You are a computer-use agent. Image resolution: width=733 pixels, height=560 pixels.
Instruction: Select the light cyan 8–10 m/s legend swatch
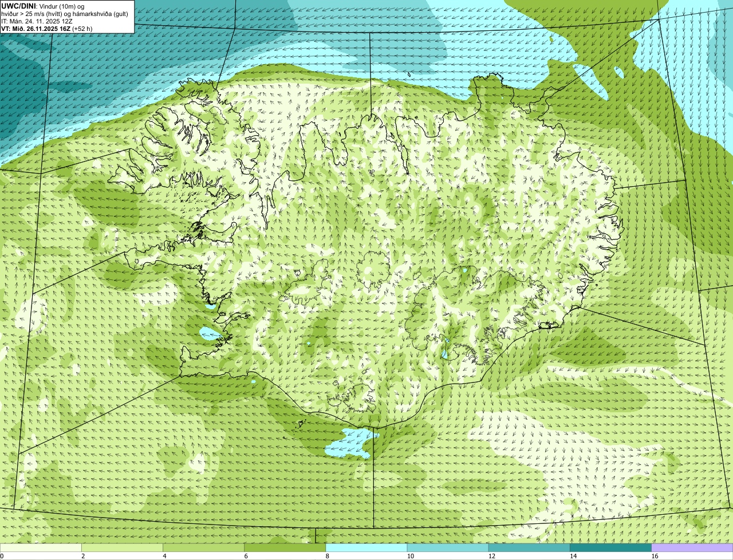coord(366,548)
